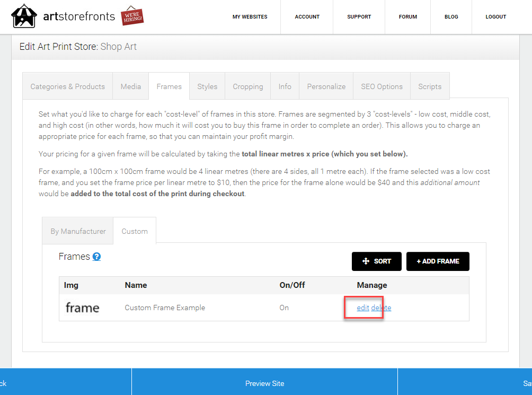Open the Cropping tab
This screenshot has height=395, width=532.
tap(247, 86)
